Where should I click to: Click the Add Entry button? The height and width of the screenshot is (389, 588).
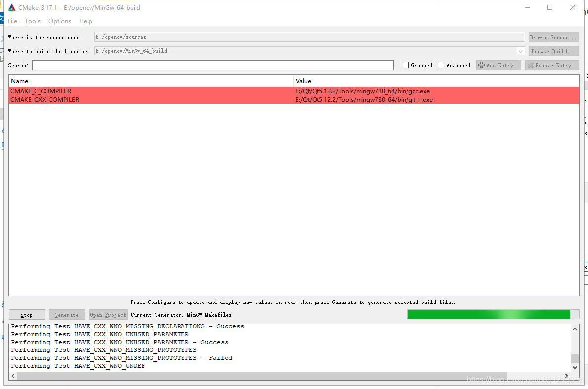point(498,65)
